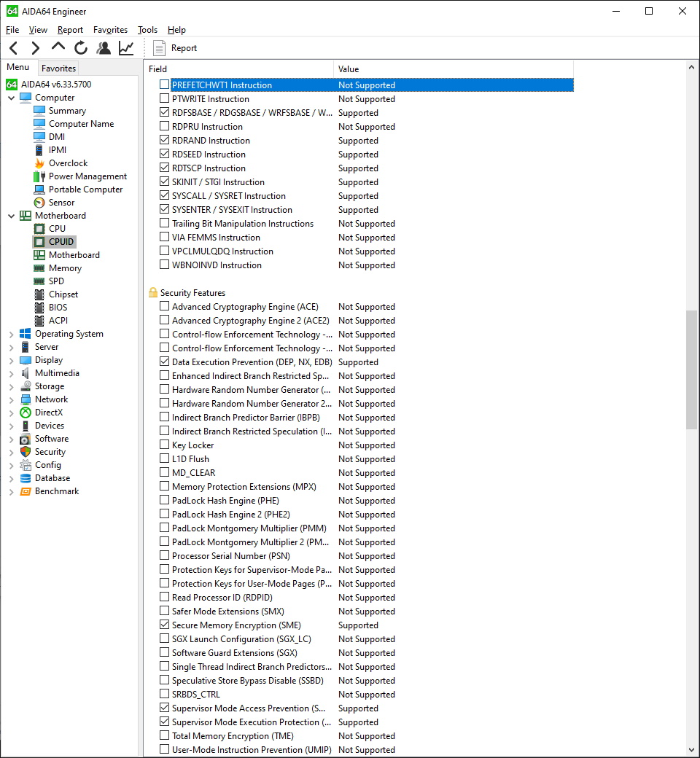
Task: Open the Chipset tree item
Action: (x=63, y=294)
